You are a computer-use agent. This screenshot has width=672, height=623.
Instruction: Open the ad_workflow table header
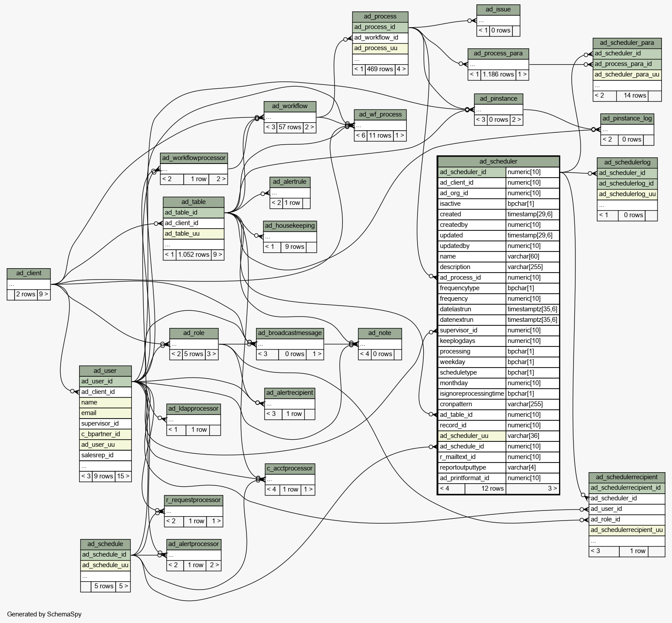click(x=290, y=106)
